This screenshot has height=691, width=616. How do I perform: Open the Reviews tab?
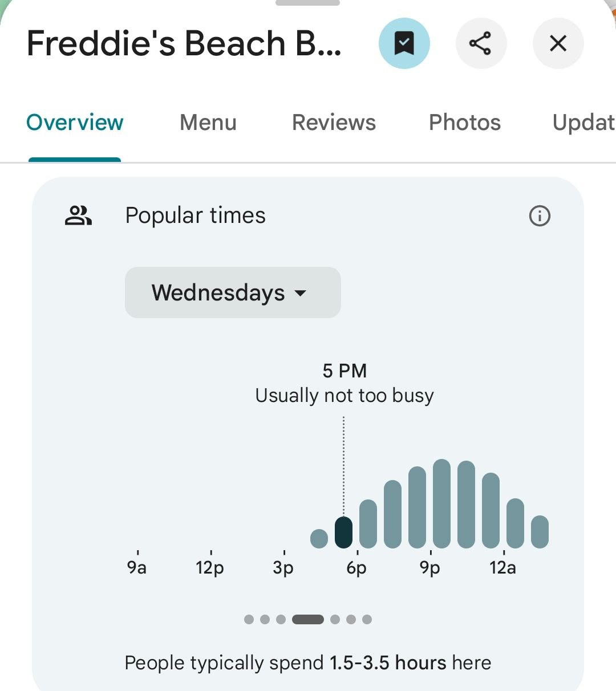coord(334,123)
